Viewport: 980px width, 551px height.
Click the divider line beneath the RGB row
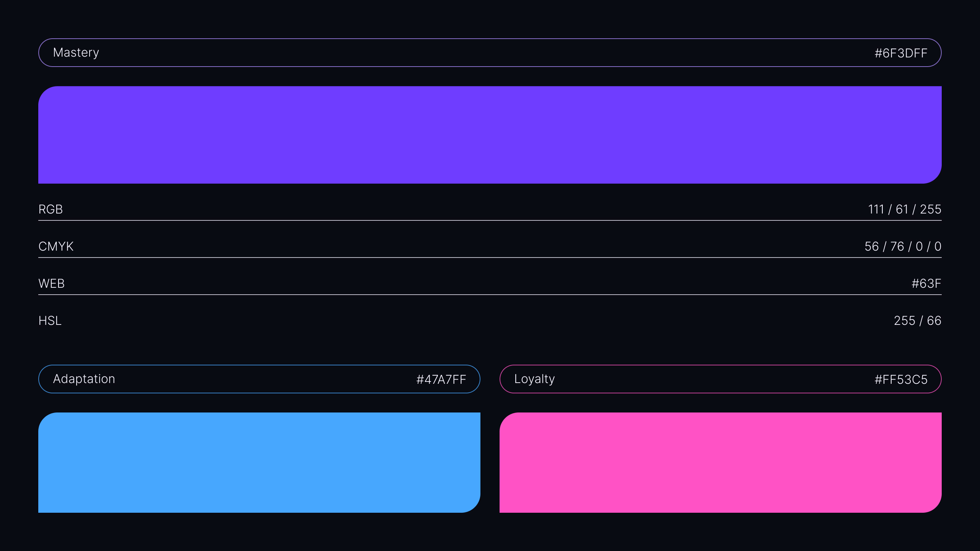pos(490,220)
